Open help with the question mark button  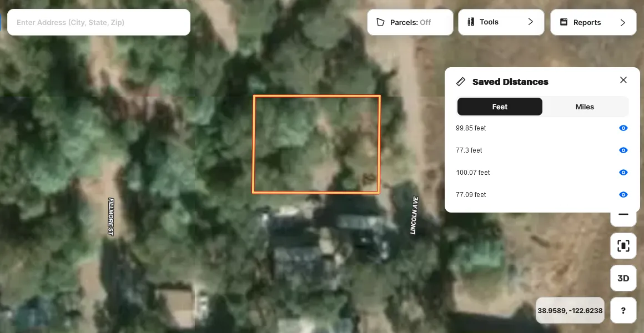pyautogui.click(x=623, y=310)
